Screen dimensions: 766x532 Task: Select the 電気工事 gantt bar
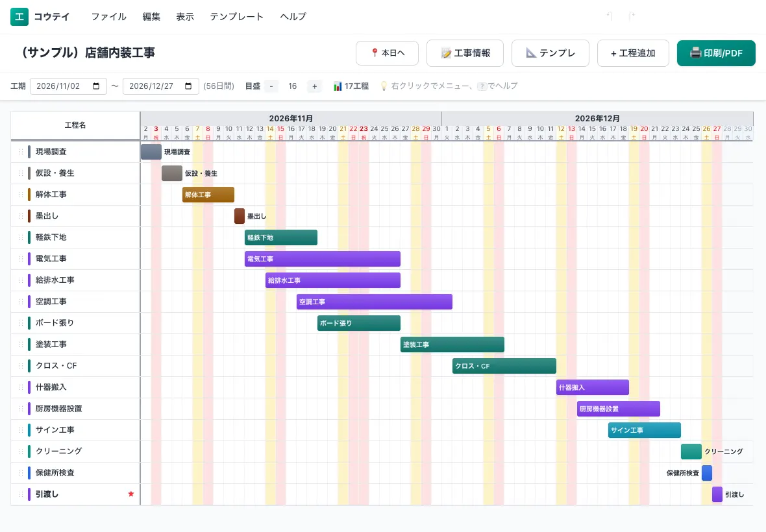pos(323,259)
